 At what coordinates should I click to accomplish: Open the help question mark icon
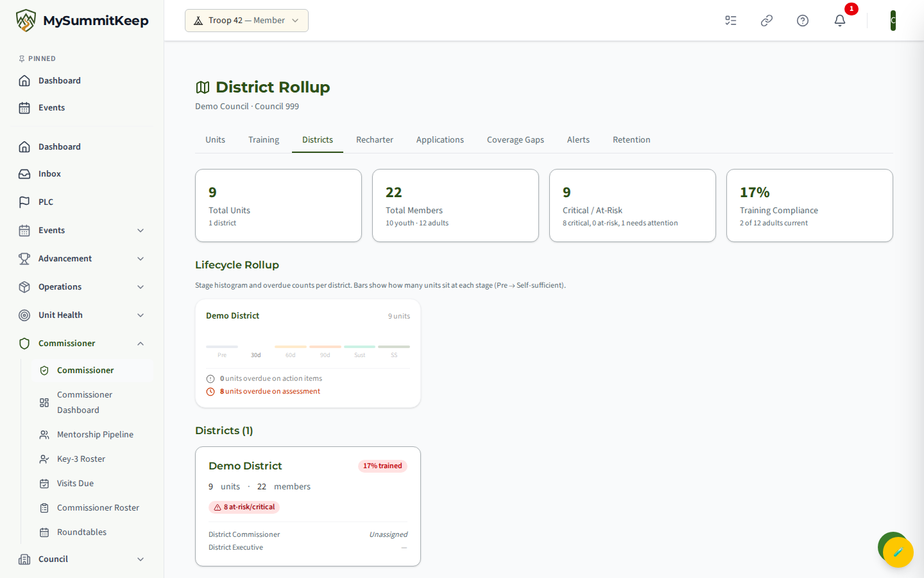point(803,21)
